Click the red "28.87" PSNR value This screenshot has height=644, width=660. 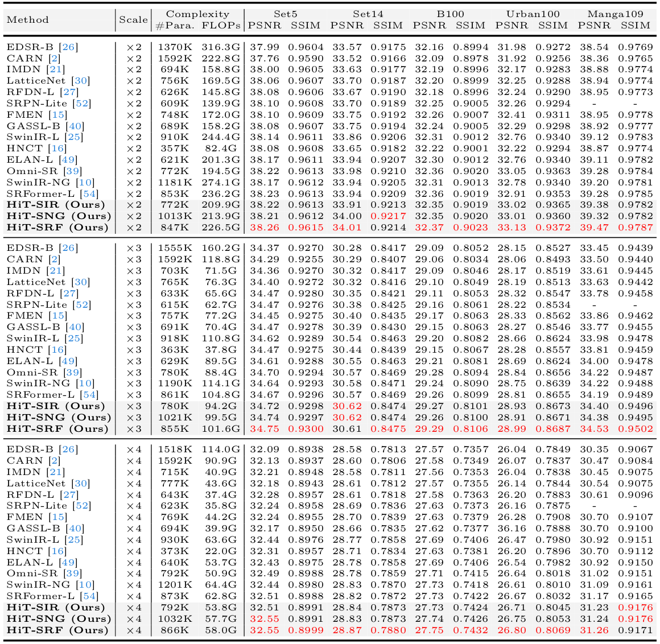tap(347, 630)
